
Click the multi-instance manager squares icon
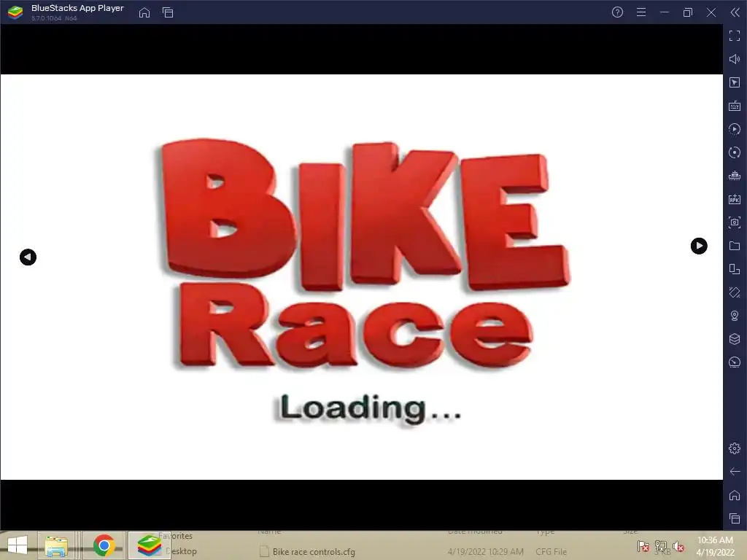click(x=735, y=269)
